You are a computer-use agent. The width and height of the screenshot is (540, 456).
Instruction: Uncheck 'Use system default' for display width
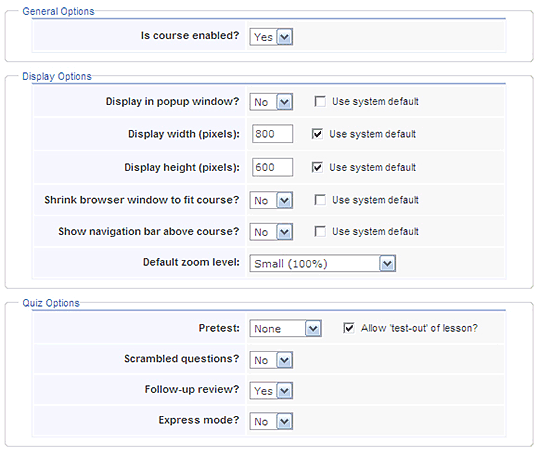(x=317, y=134)
